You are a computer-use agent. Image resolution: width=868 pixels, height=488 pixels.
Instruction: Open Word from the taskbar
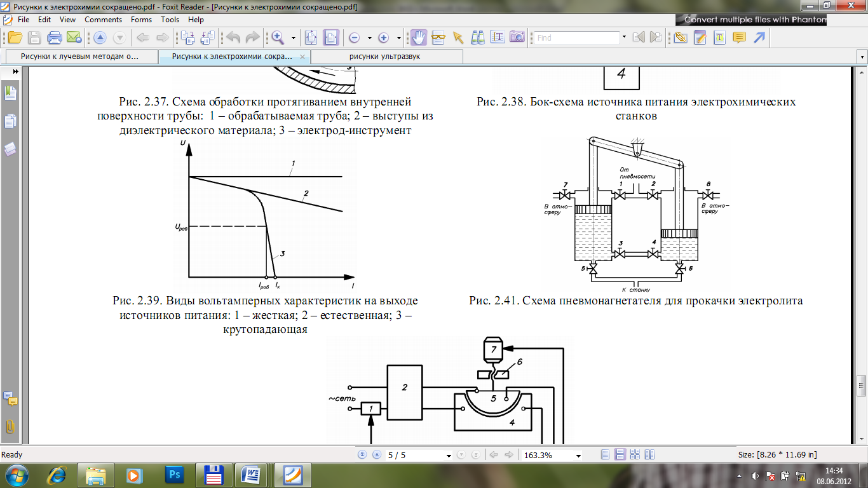pos(252,475)
